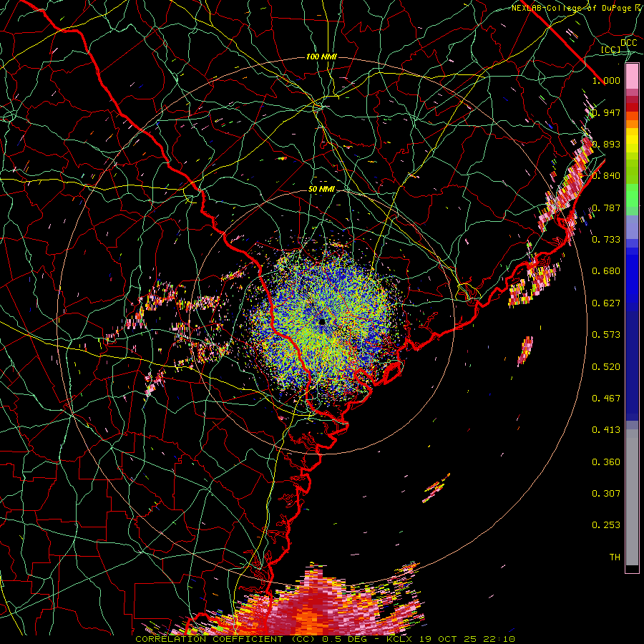The image size is (644, 644).
Task: Select the 0.360 scale value
Action: (606, 462)
